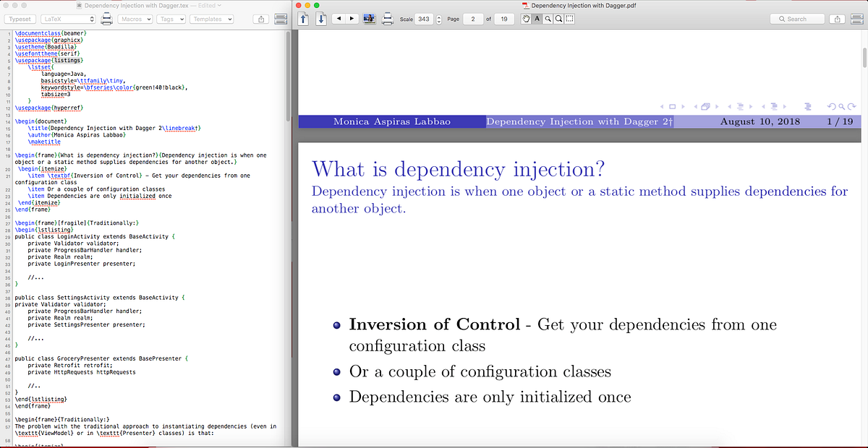Click the split-pane icon at the editor toolbar's right

[x=281, y=20]
